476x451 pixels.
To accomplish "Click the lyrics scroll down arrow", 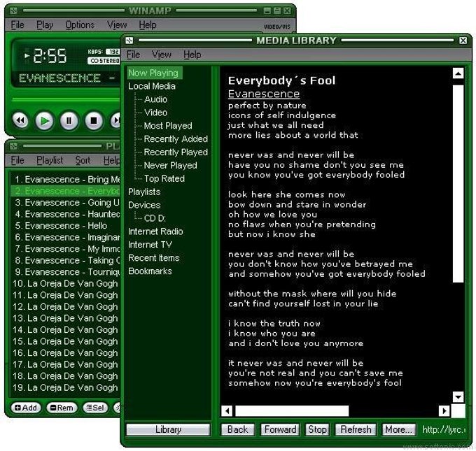I will 458,396.
